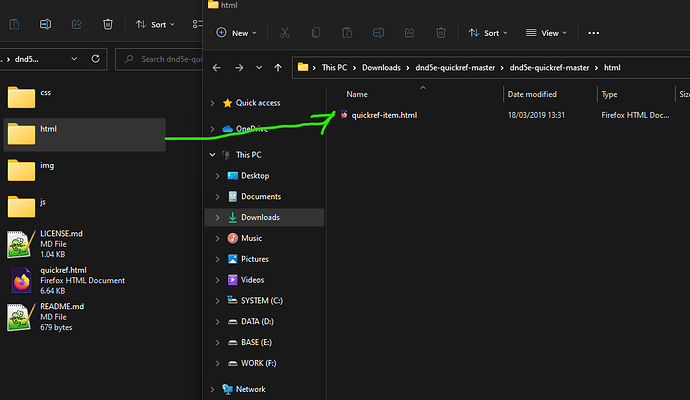690x400 pixels.
Task: Select Downloads in navigation pane
Action: point(260,217)
